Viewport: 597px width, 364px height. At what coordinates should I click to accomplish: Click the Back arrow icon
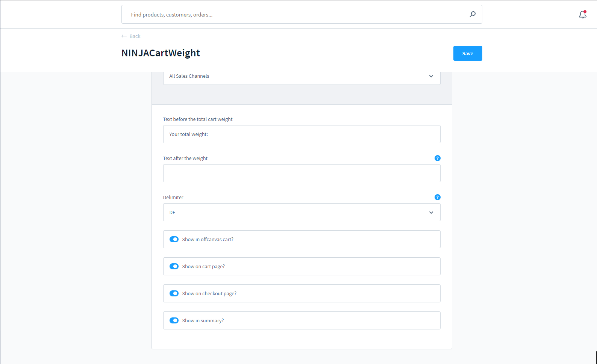(x=124, y=36)
